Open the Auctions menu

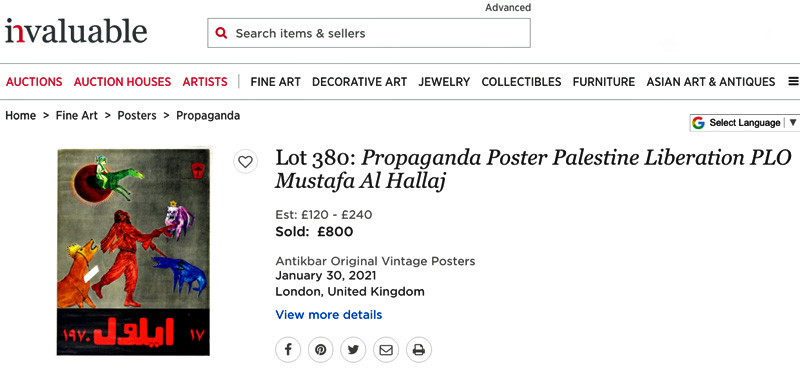[x=34, y=82]
